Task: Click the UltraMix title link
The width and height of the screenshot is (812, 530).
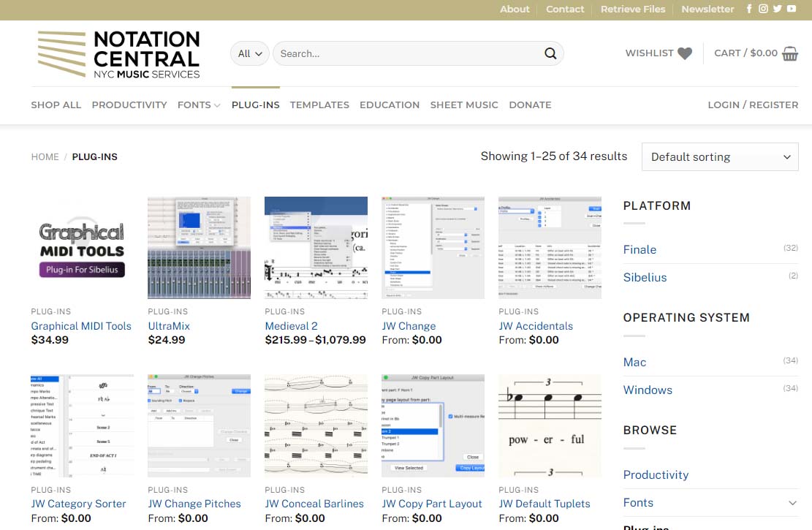Action: tap(169, 326)
